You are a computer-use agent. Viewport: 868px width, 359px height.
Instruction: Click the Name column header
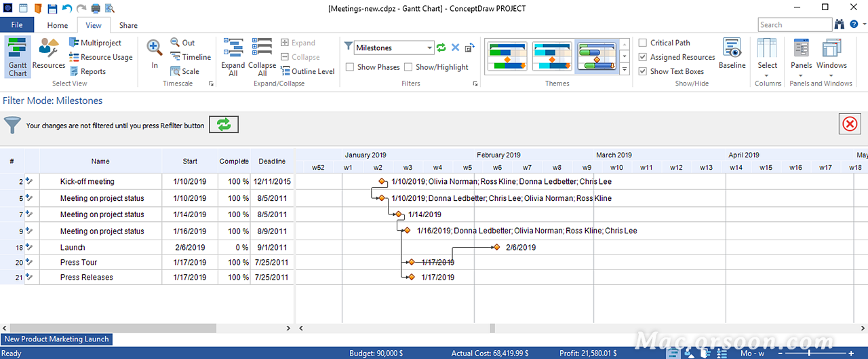click(x=100, y=162)
